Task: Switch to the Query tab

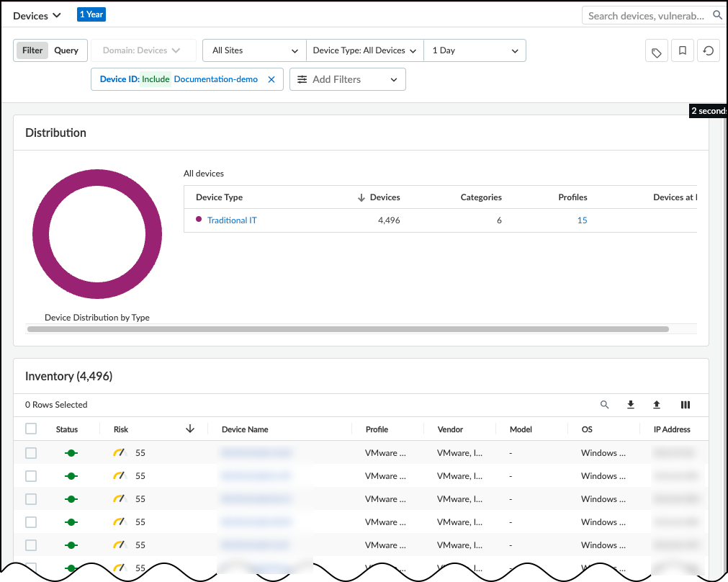Action: tap(66, 50)
